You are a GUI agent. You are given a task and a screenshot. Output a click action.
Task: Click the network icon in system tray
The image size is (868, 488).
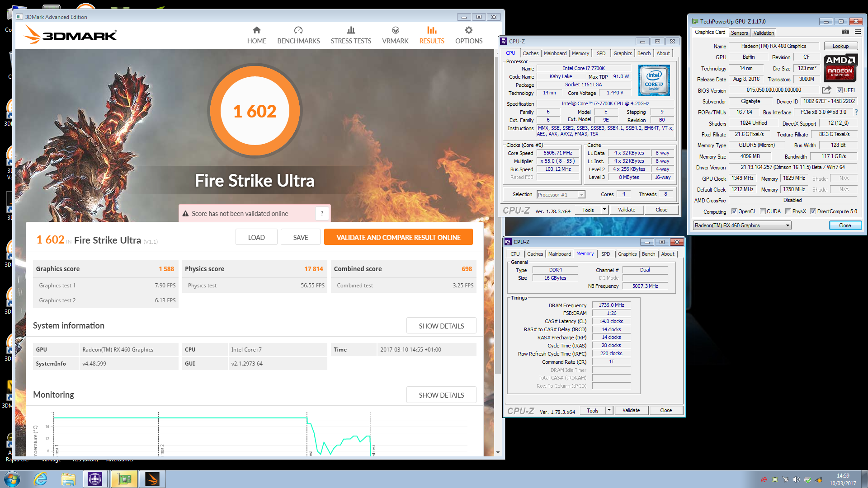pyautogui.click(x=818, y=479)
